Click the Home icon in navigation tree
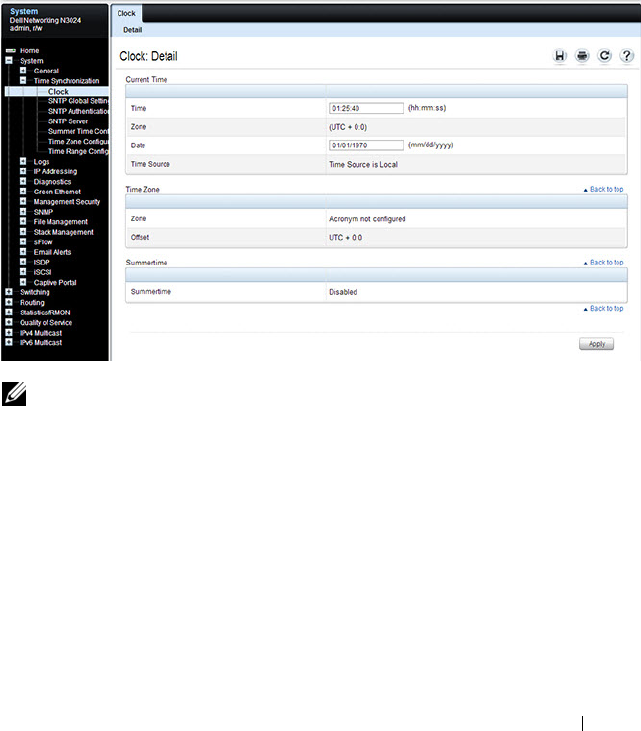641x731 pixels. pyautogui.click(x=11, y=50)
